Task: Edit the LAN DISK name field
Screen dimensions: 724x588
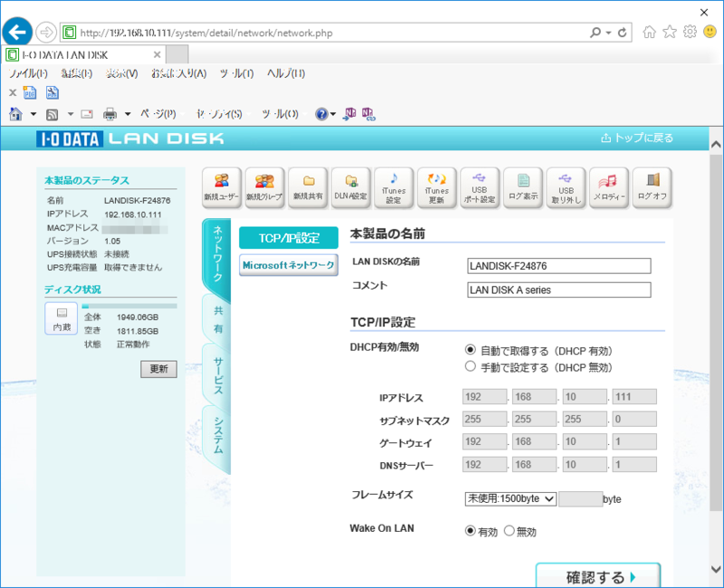Action: (559, 266)
